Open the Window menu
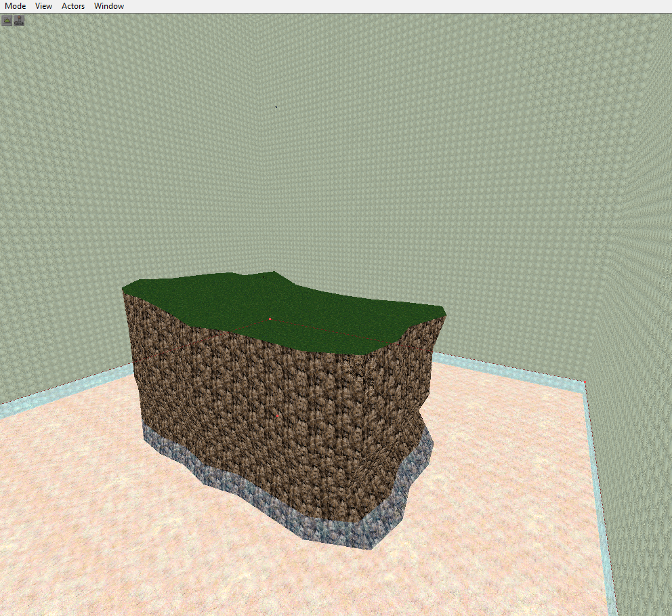Viewport: 672px width, 616px height. pos(109,6)
